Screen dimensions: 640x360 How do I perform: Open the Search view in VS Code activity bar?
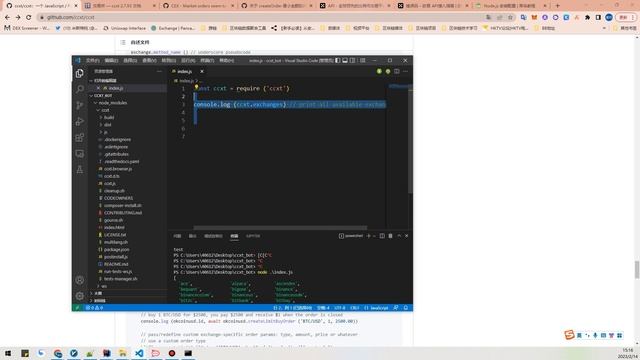(80, 89)
